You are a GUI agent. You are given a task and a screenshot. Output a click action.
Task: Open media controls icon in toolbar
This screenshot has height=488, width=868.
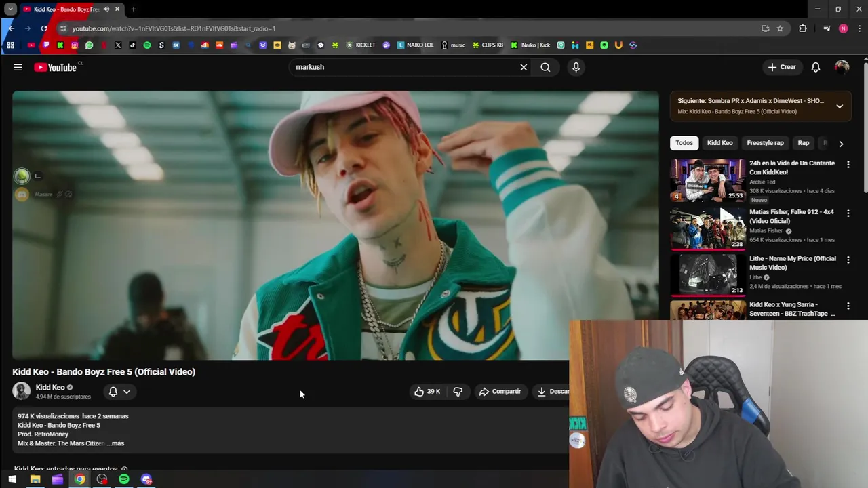point(827,28)
